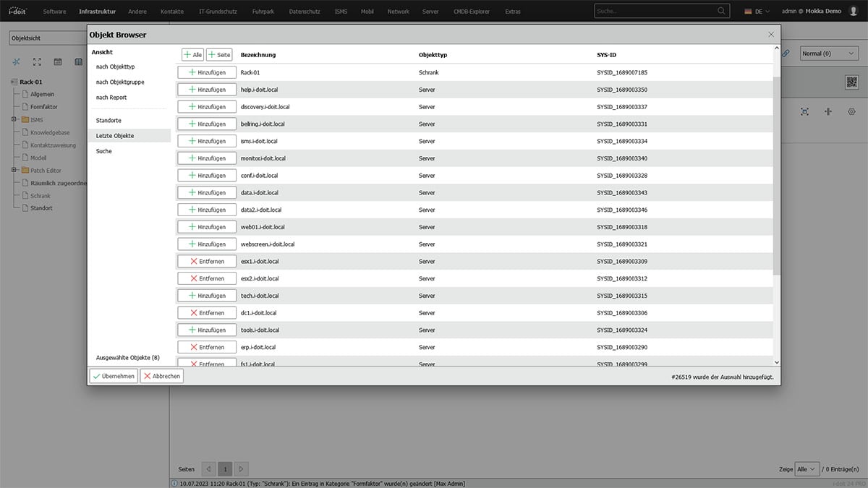Click the search magnifier icon
Screen dimensions: 868x488
coord(721,12)
